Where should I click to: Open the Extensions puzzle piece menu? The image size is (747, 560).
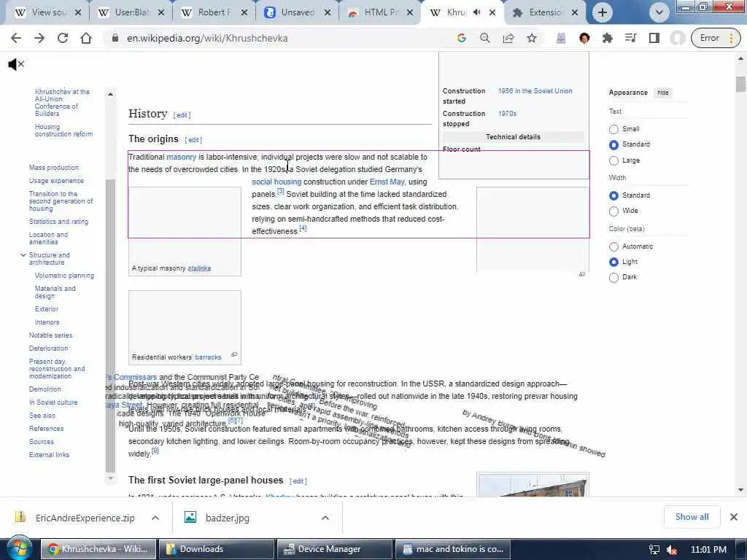click(608, 38)
